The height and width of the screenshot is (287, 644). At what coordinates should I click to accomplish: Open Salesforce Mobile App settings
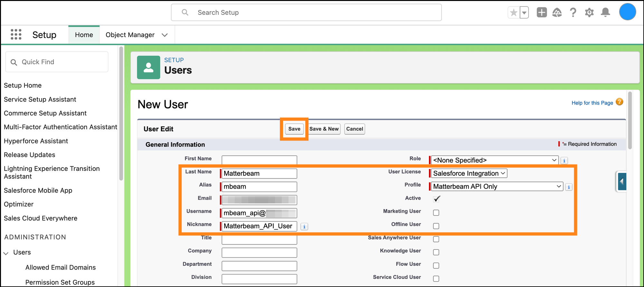(x=38, y=191)
